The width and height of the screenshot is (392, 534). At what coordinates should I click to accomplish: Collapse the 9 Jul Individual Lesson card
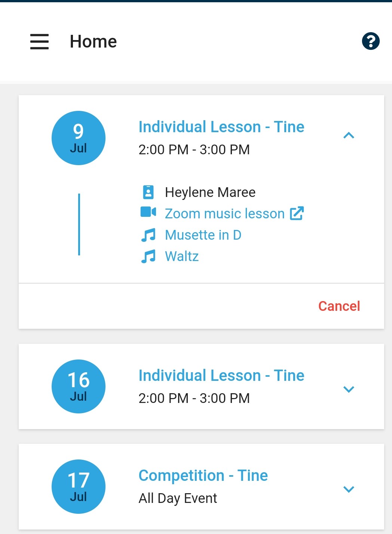point(349,135)
